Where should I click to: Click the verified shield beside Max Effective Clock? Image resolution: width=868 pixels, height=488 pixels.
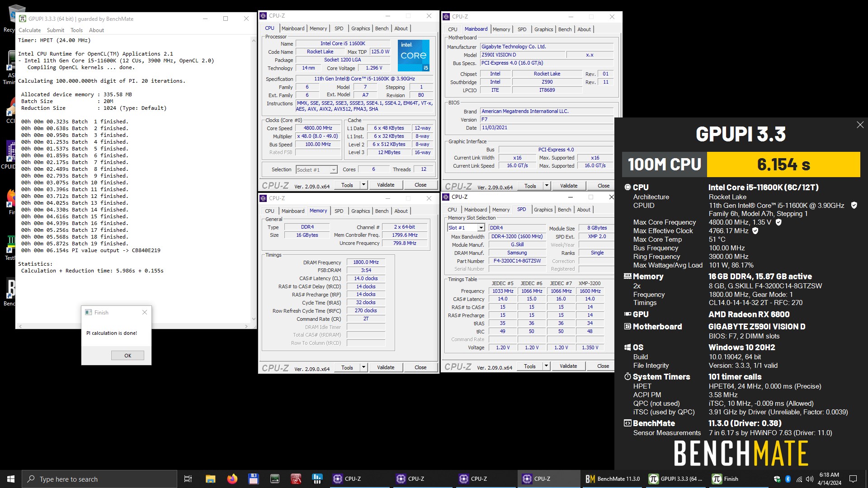pyautogui.click(x=755, y=231)
